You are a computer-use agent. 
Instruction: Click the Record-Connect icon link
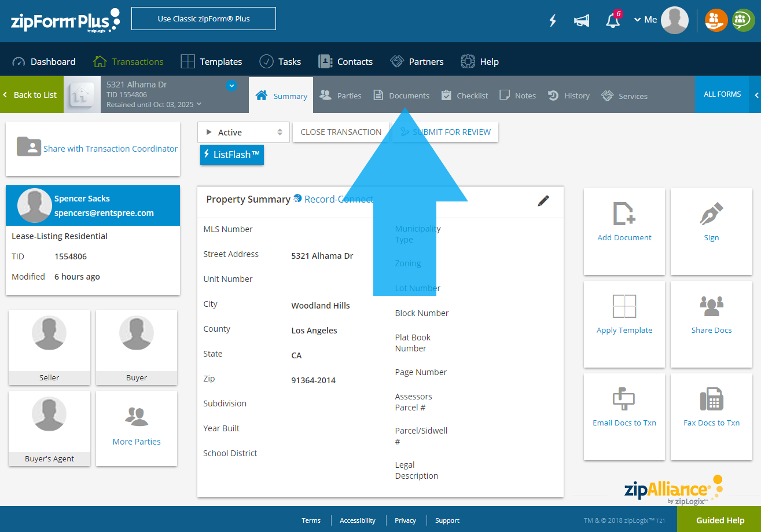297,199
